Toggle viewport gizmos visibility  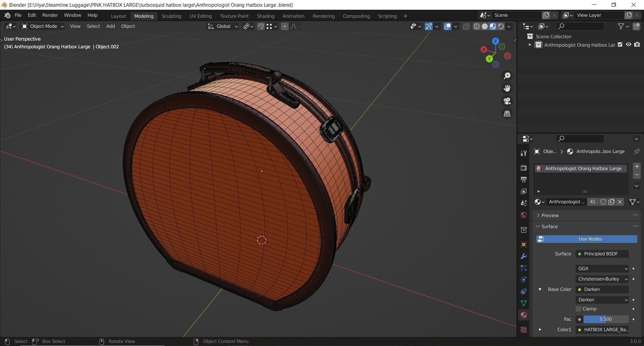pos(429,26)
